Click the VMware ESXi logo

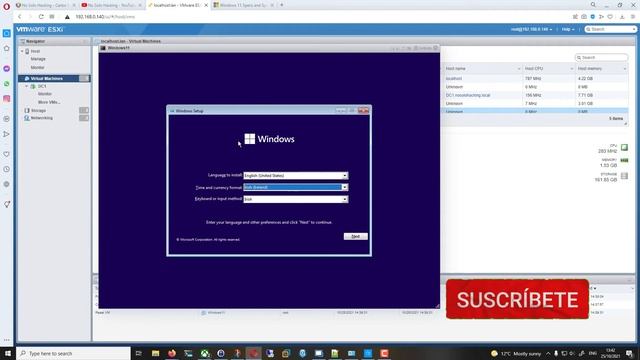(40, 29)
